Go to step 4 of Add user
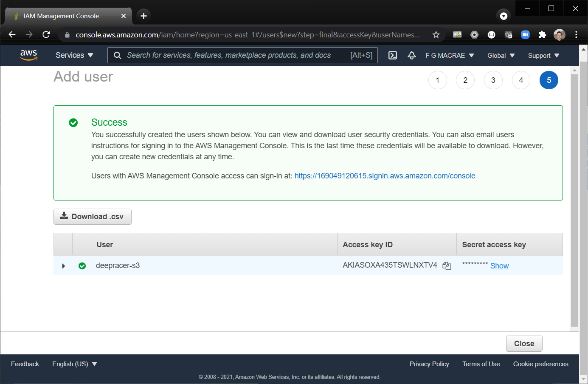The height and width of the screenshot is (384, 588). click(x=521, y=80)
